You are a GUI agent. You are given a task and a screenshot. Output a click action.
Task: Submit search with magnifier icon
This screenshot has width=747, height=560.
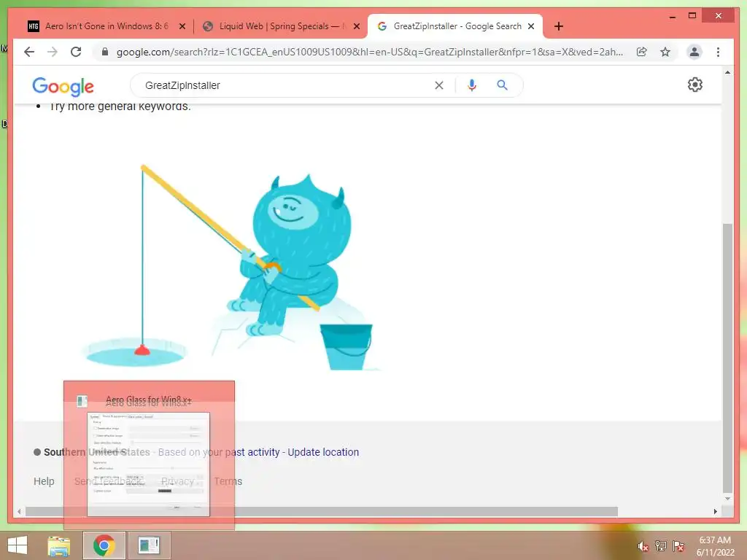coord(502,85)
